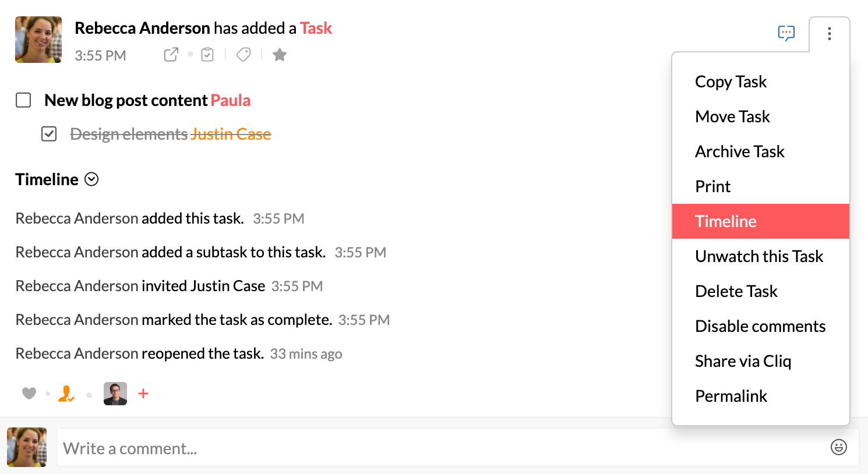The image size is (868, 474).
Task: Click the comment bubble icon
Action: click(786, 33)
